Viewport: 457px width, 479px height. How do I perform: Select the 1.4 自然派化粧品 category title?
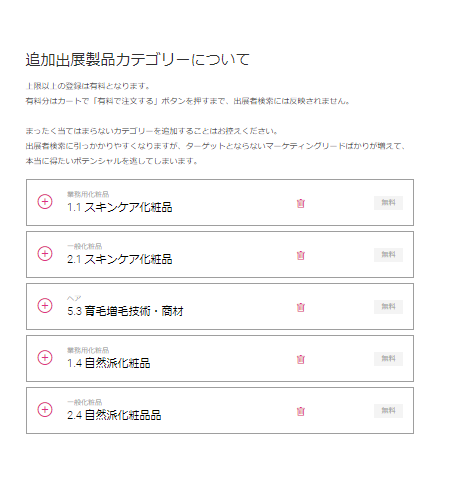[109, 363]
